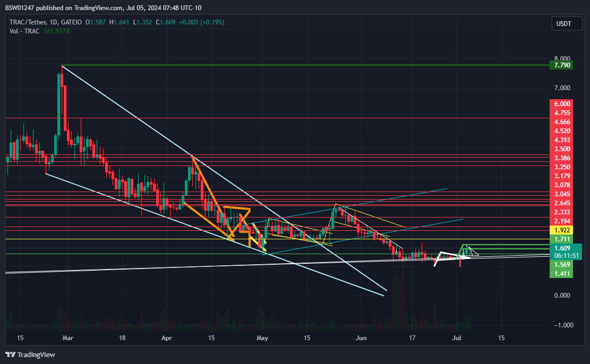This screenshot has height=364, width=590.
Task: Click the 4.666 price level label
Action: (561, 122)
